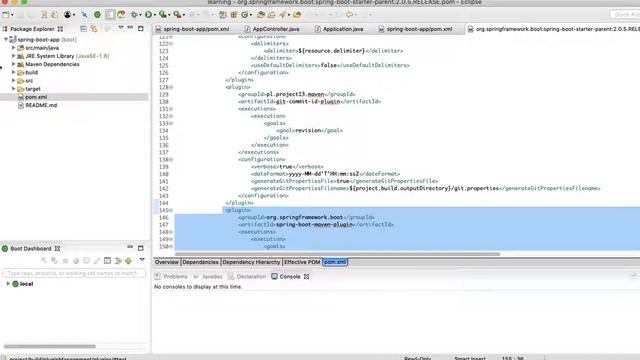The image size is (640, 360).
Task: Click the git-commit-id-plugin artifactId text
Action: pos(308,101)
